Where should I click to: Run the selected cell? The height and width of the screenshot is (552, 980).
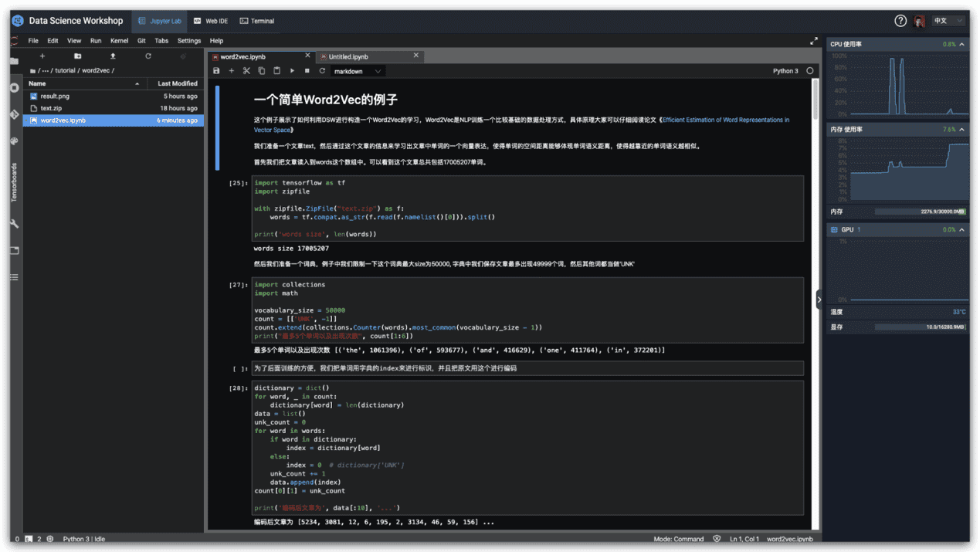(292, 71)
